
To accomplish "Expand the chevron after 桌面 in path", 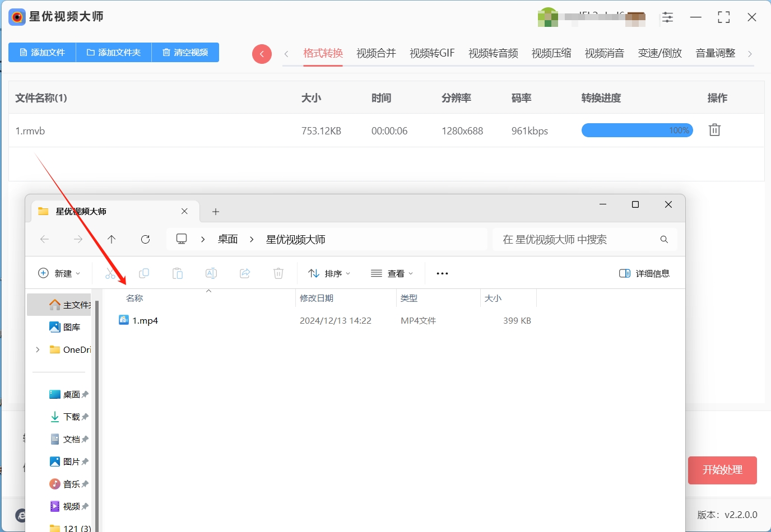I will pyautogui.click(x=252, y=239).
